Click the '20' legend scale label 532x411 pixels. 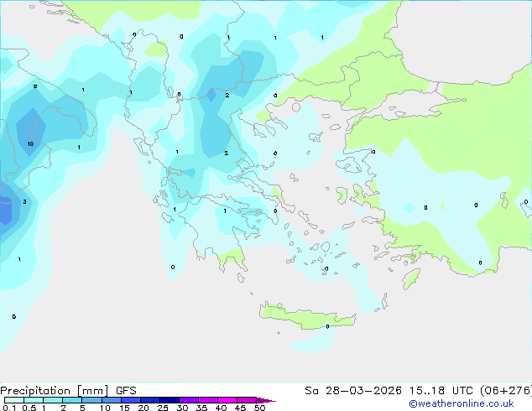[143, 408]
